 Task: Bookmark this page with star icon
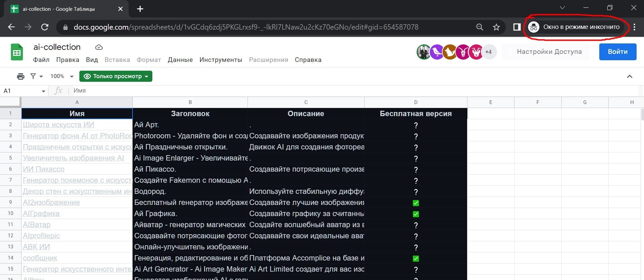tap(496, 27)
